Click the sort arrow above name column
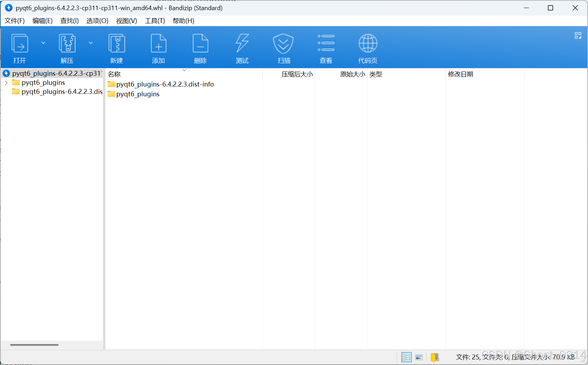The width and height of the screenshot is (588, 365). (x=185, y=70)
